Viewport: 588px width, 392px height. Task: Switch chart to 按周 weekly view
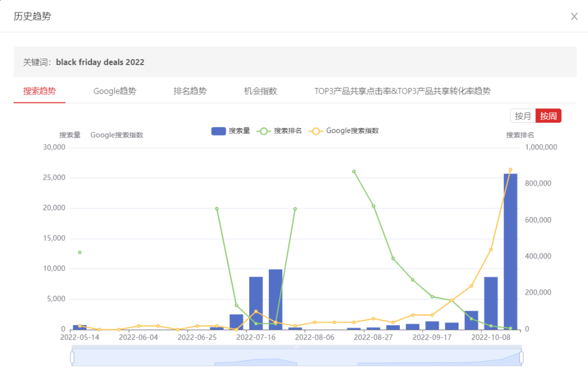548,116
